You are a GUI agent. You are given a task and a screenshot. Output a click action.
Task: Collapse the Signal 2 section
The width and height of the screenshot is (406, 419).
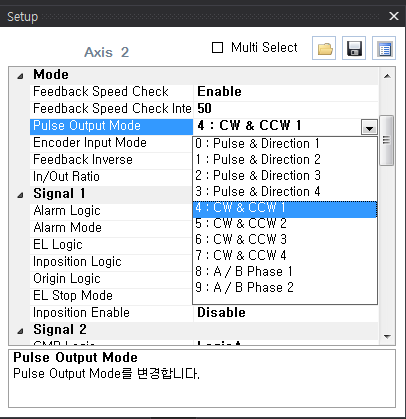[21, 331]
